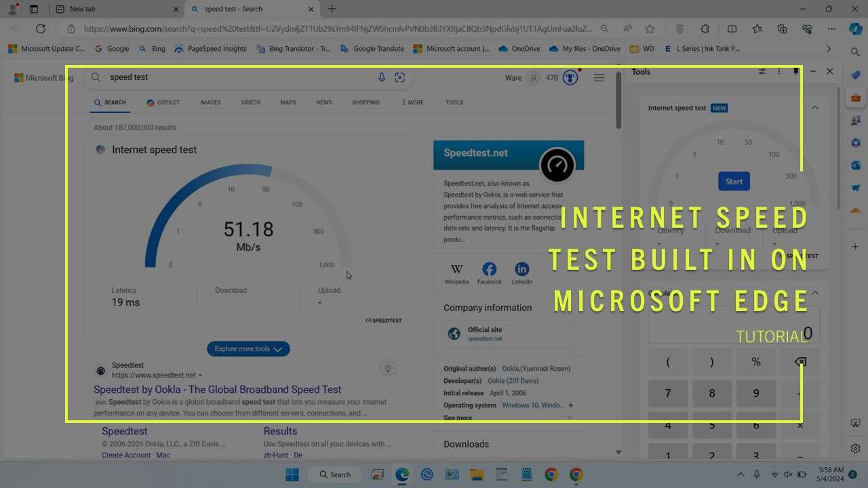
Task: Click the Microsoft Rewards medal icon
Action: click(570, 77)
